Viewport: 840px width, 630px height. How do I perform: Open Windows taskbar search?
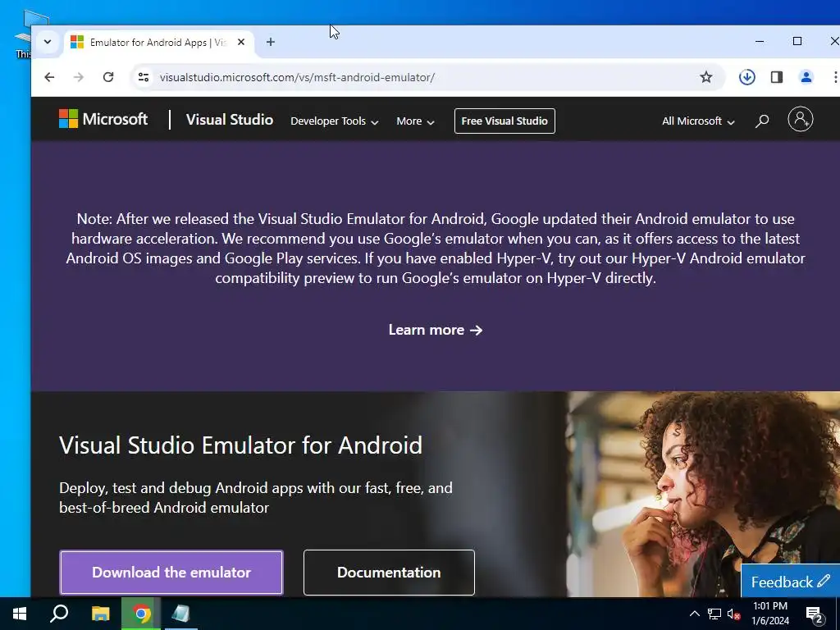59,614
